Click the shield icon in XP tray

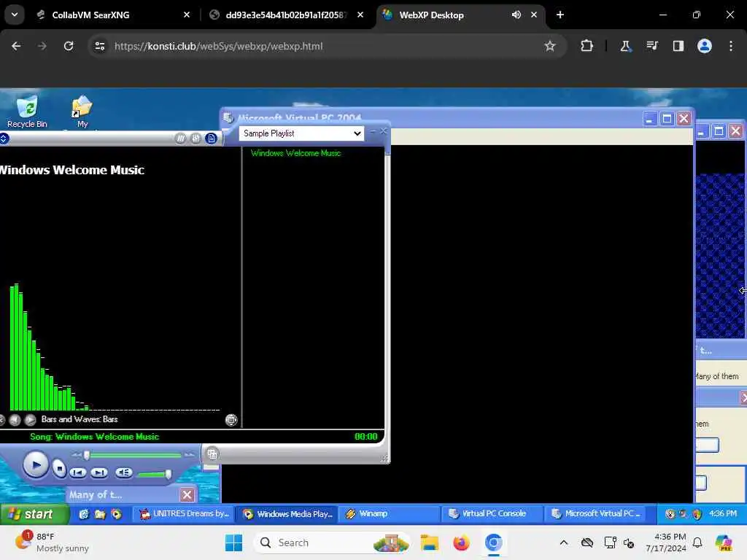click(x=697, y=514)
